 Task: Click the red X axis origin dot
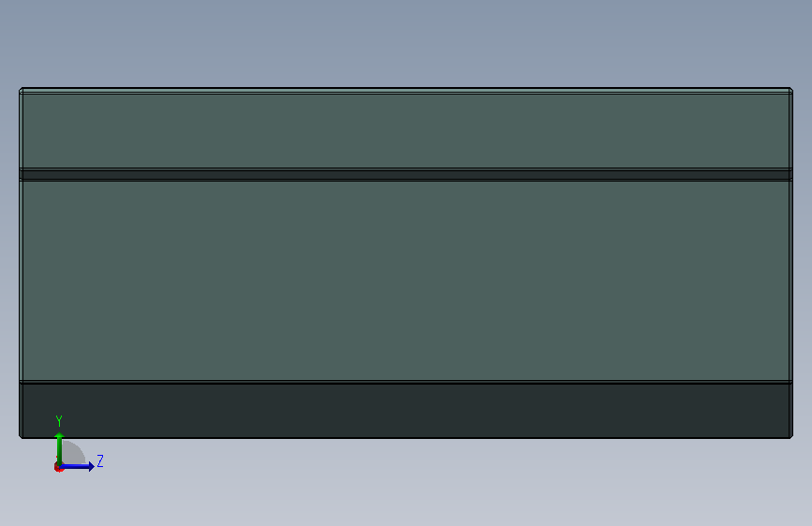pos(57,468)
